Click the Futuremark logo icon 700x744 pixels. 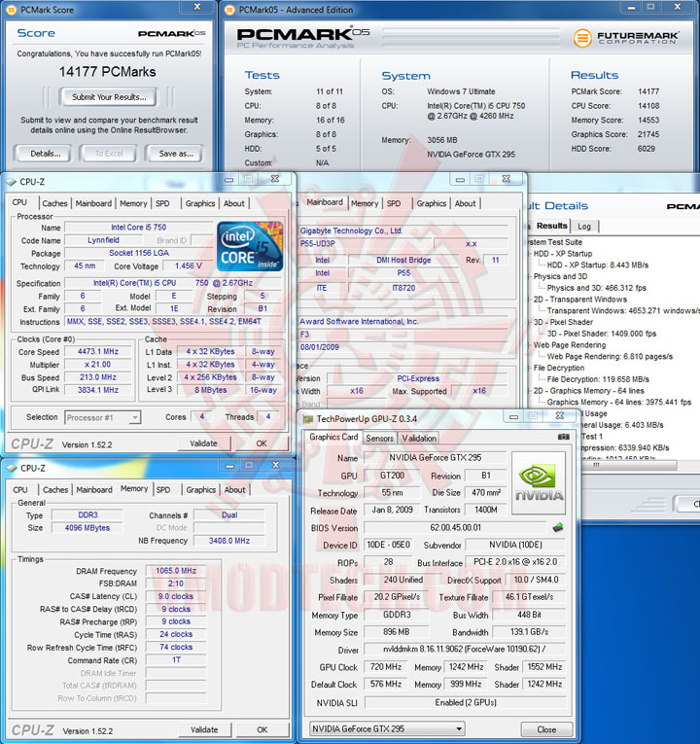582,38
